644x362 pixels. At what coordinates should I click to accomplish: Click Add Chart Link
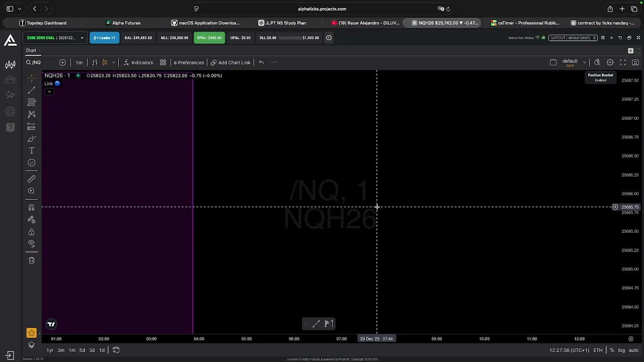point(230,62)
